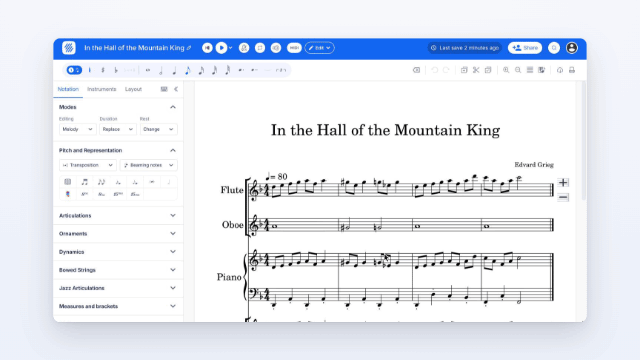Select the sixteenth note duration

(x=201, y=70)
